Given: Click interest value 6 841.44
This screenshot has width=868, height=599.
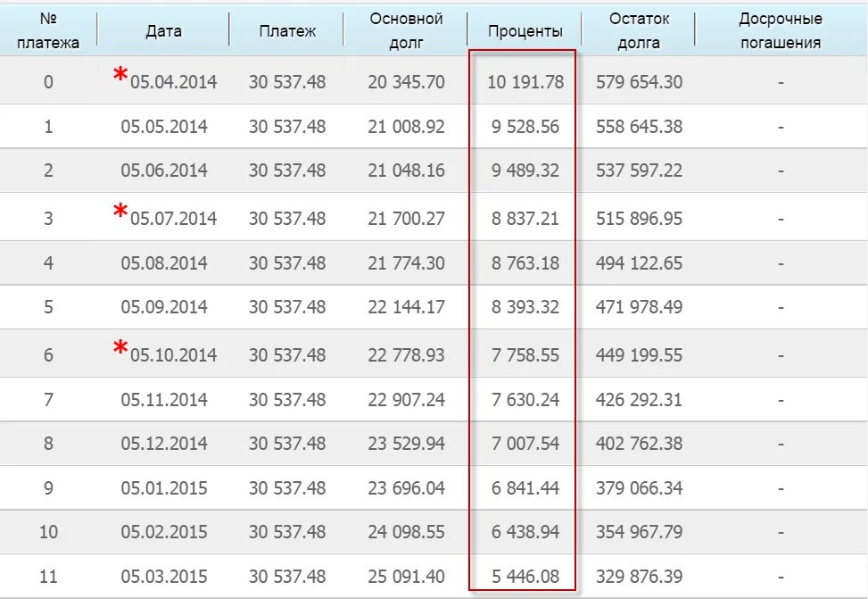Looking at the screenshot, I should 525,488.
